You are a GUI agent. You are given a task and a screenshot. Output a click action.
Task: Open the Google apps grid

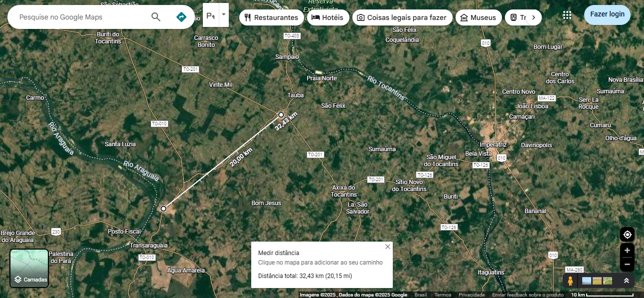point(567,15)
